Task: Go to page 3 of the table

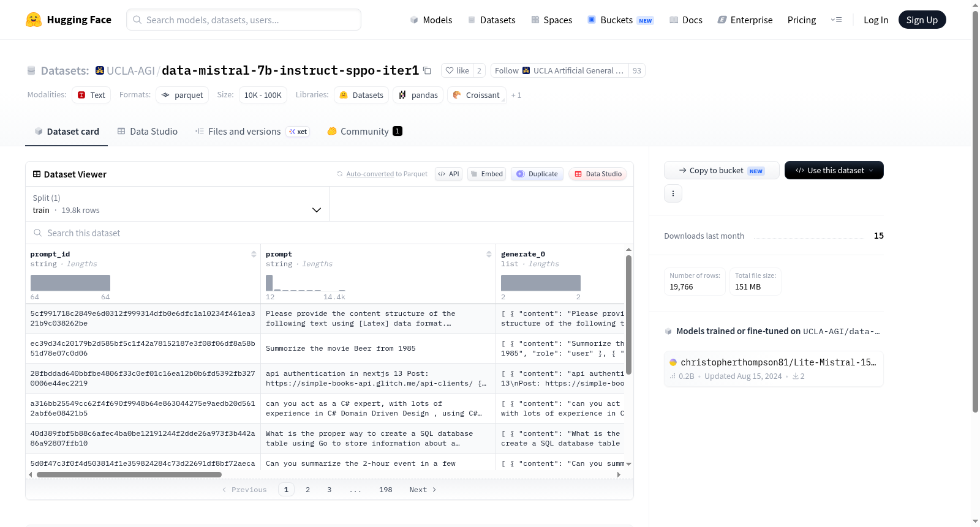Action: [x=330, y=490]
